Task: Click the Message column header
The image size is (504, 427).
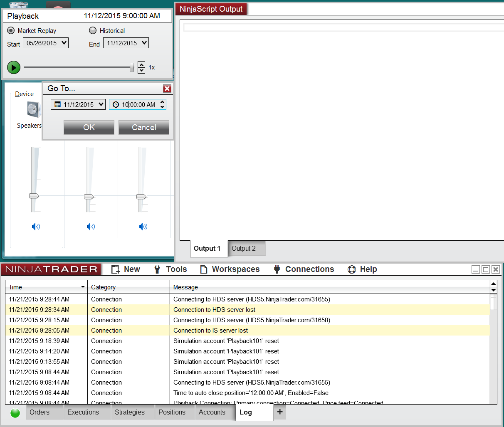Action: [330, 287]
